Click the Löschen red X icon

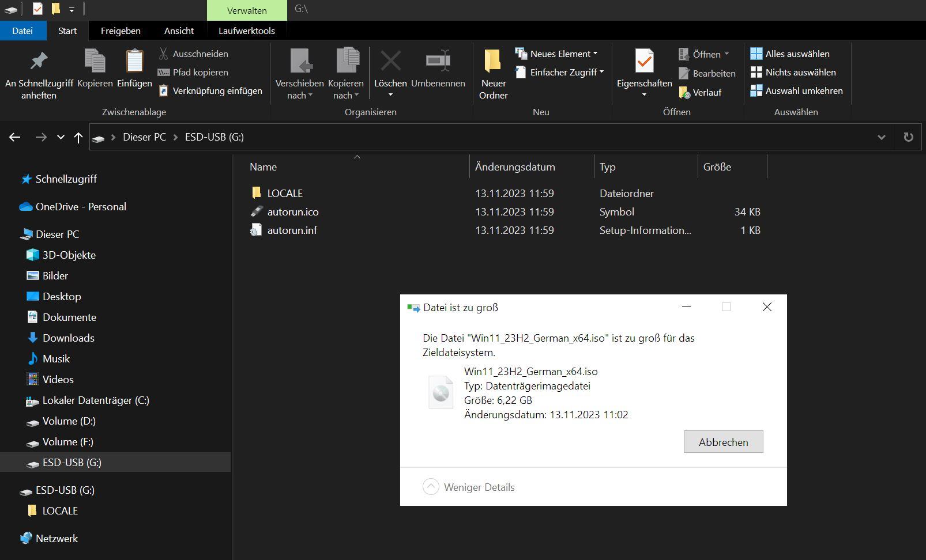click(x=390, y=60)
